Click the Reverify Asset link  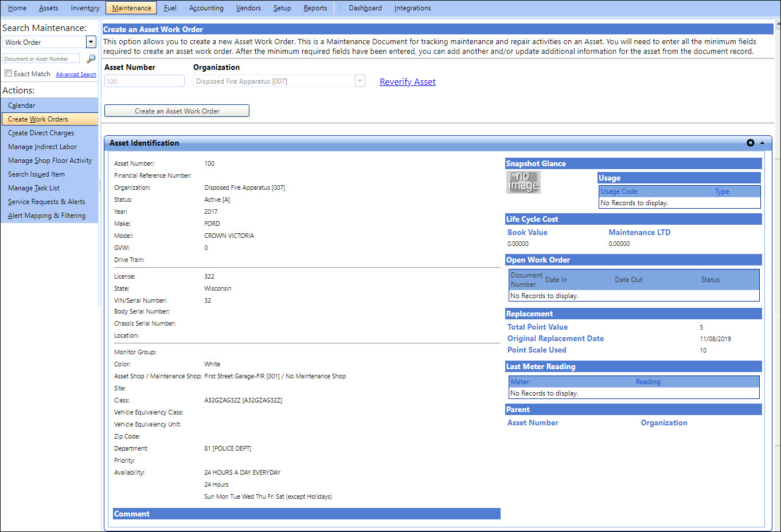tap(408, 82)
